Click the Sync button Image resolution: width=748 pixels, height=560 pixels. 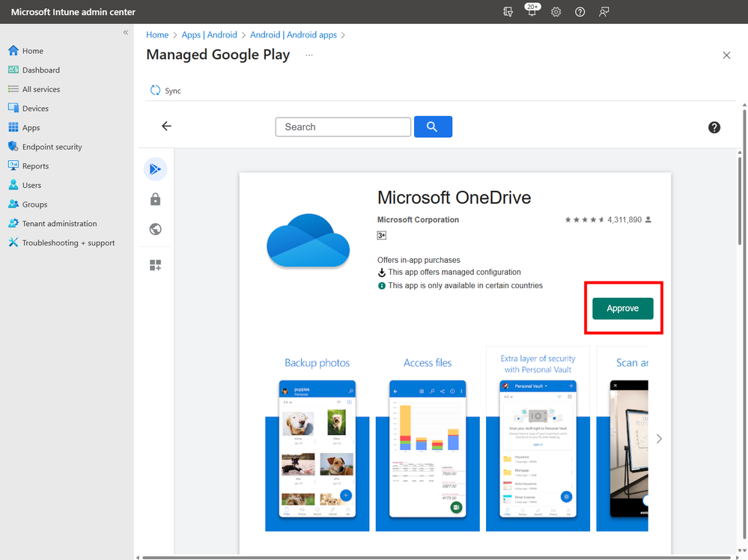[165, 90]
